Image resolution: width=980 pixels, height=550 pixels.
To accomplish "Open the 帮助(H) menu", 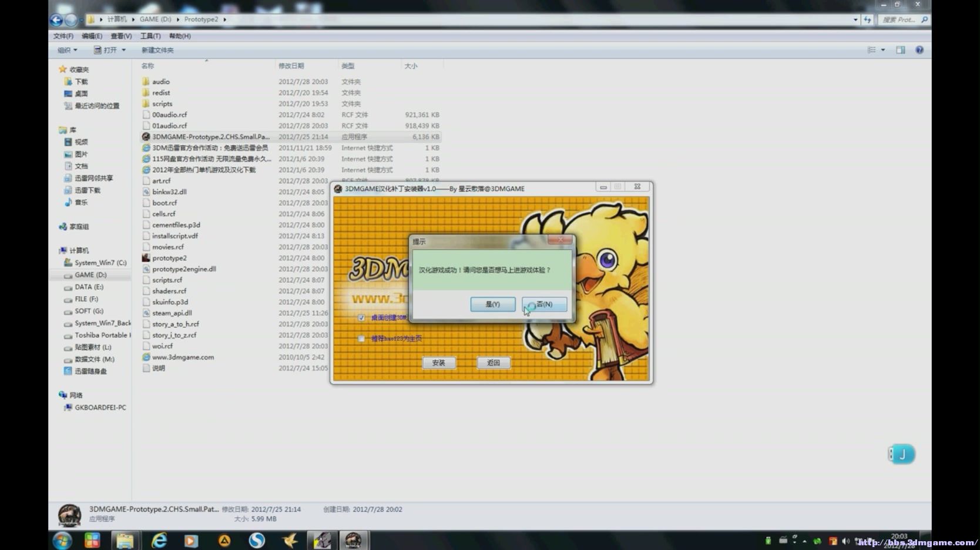I will 180,36.
